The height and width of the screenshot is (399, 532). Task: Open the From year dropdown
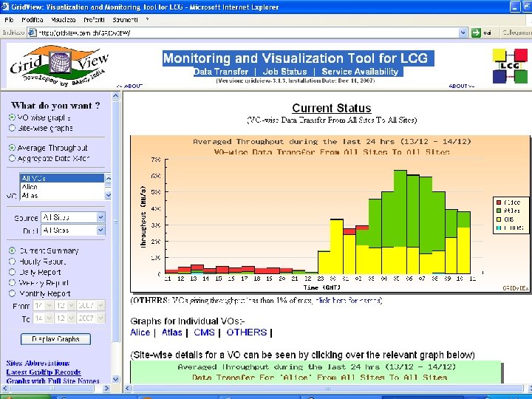coord(91,305)
